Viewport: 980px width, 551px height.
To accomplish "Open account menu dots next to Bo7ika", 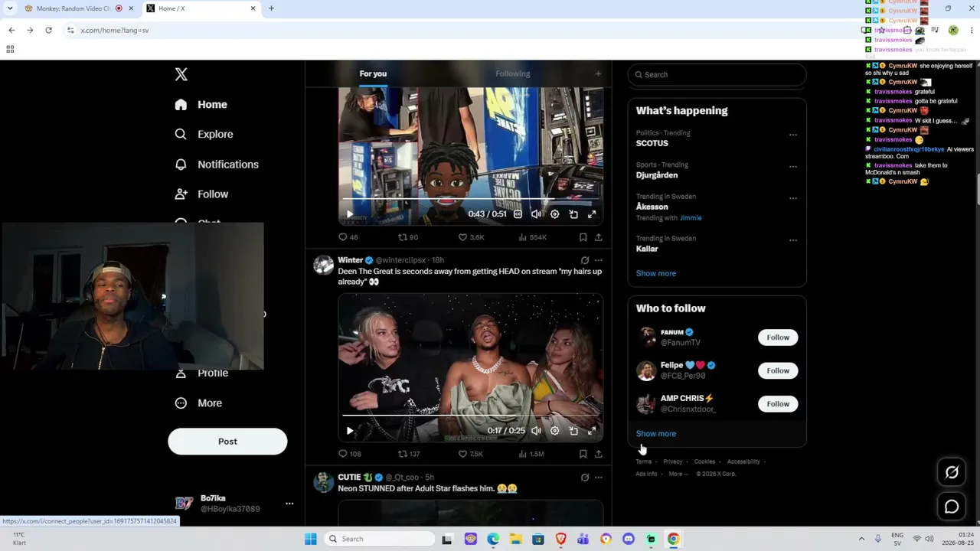I will (289, 504).
